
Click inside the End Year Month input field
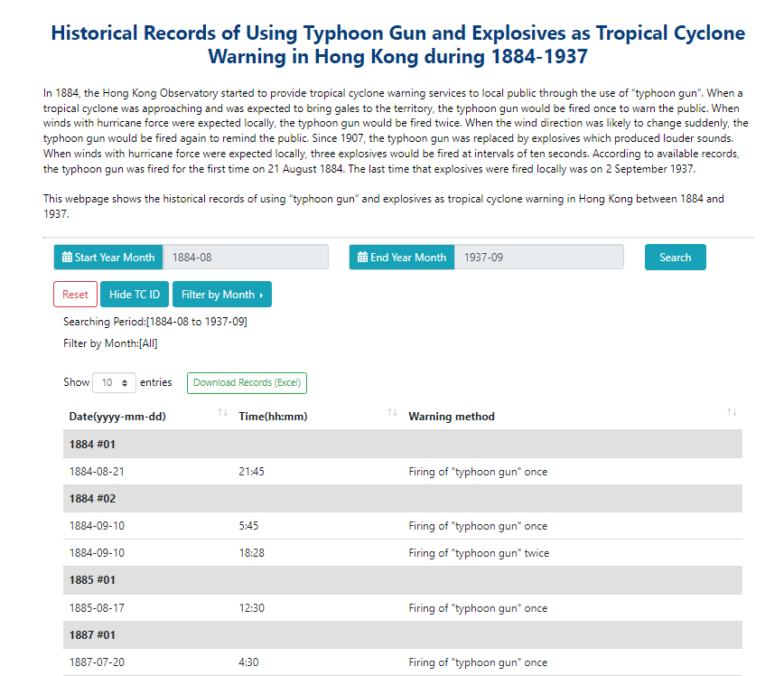pos(539,257)
